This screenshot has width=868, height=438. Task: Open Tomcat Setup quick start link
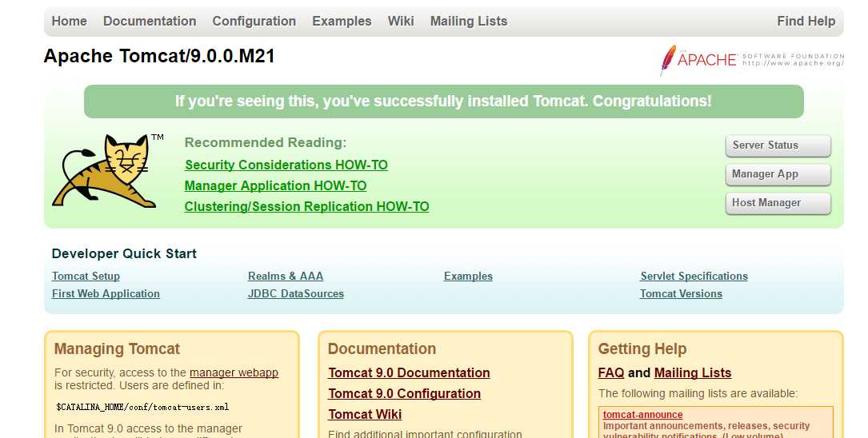[x=86, y=276]
